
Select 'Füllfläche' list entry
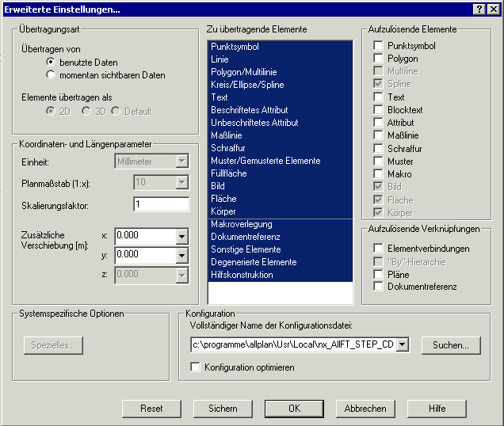click(281, 173)
